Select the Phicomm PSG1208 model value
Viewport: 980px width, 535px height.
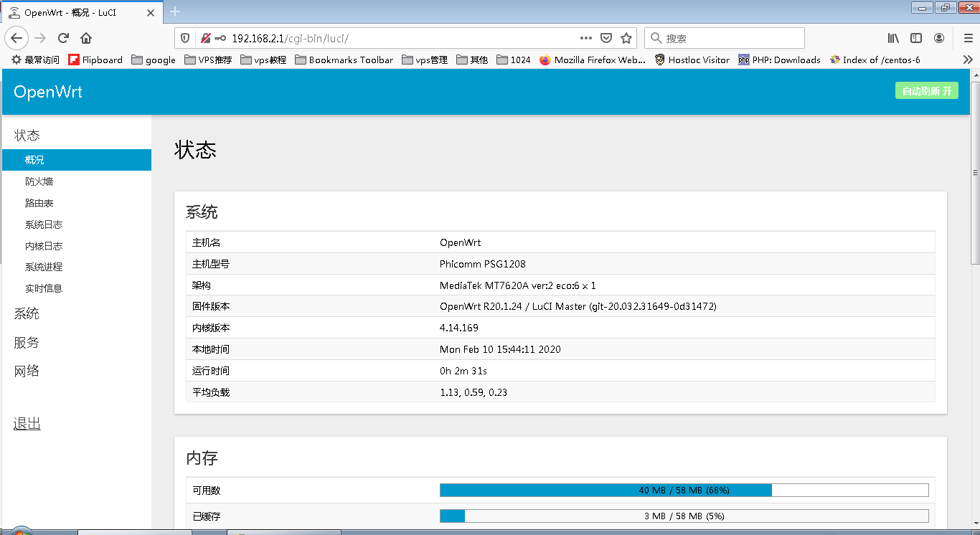[x=483, y=264]
